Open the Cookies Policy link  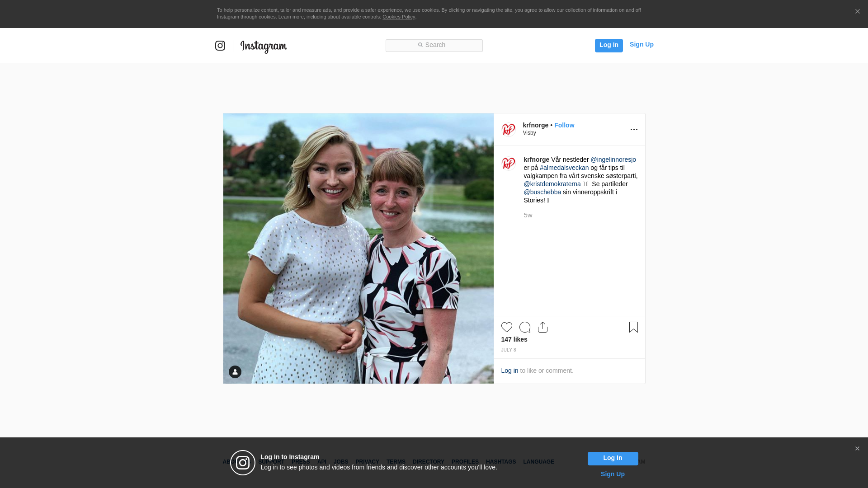pos(399,17)
